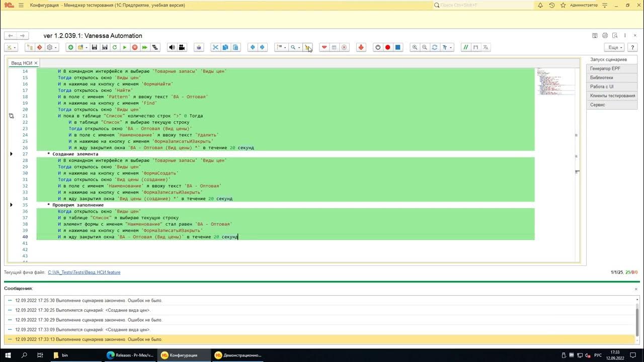Click the blue square stop recording icon
644x362 pixels.
tap(398, 47)
